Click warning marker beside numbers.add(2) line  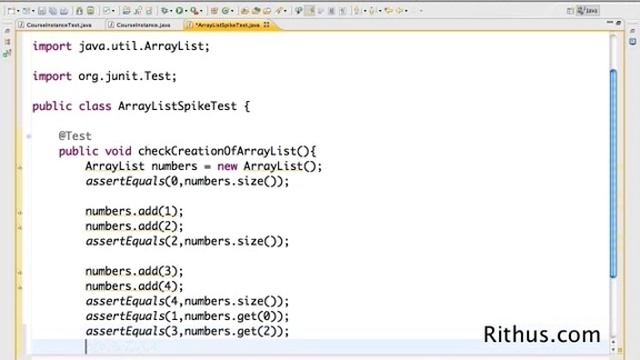click(20, 227)
